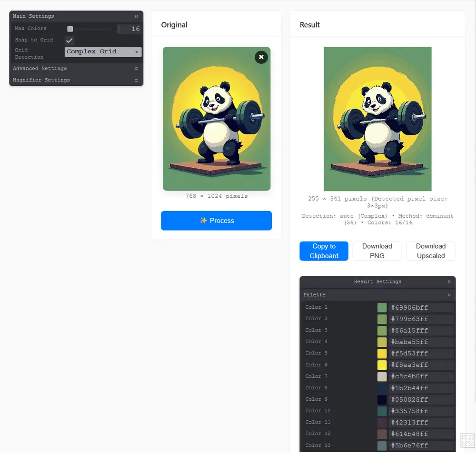The image size is (476, 455).
Task: Click the Download Upscaled button
Action: [x=430, y=251]
